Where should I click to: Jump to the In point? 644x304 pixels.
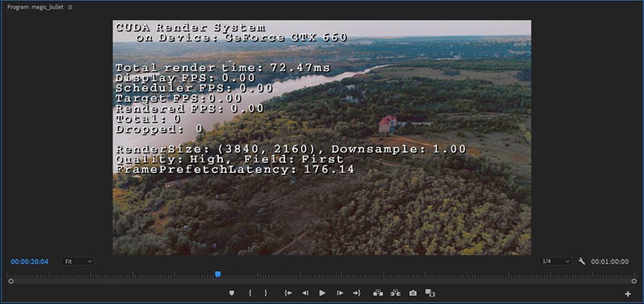288,293
